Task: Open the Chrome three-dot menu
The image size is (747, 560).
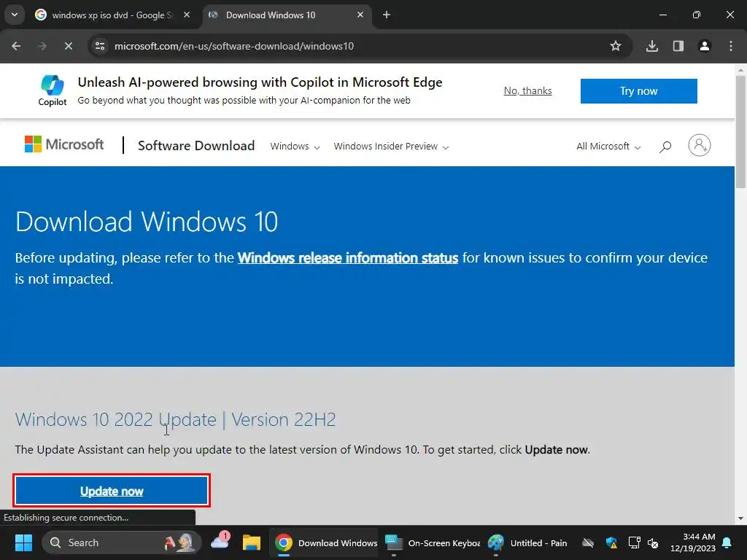Action: click(731, 46)
